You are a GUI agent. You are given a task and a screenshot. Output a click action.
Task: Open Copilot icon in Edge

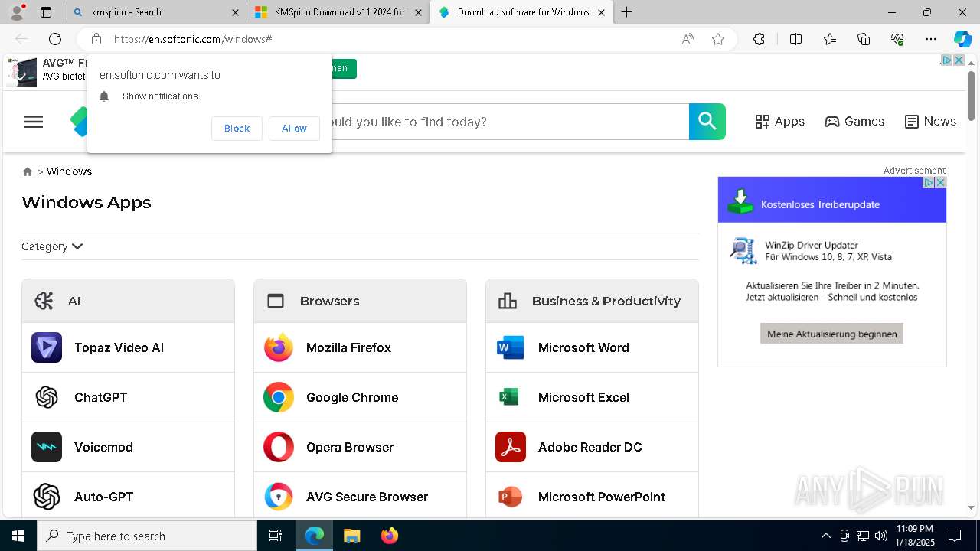coord(963,39)
